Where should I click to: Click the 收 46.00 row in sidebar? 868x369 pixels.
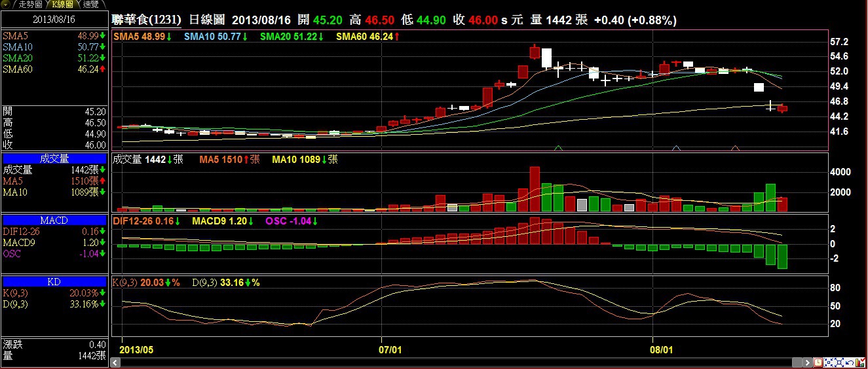(54, 145)
